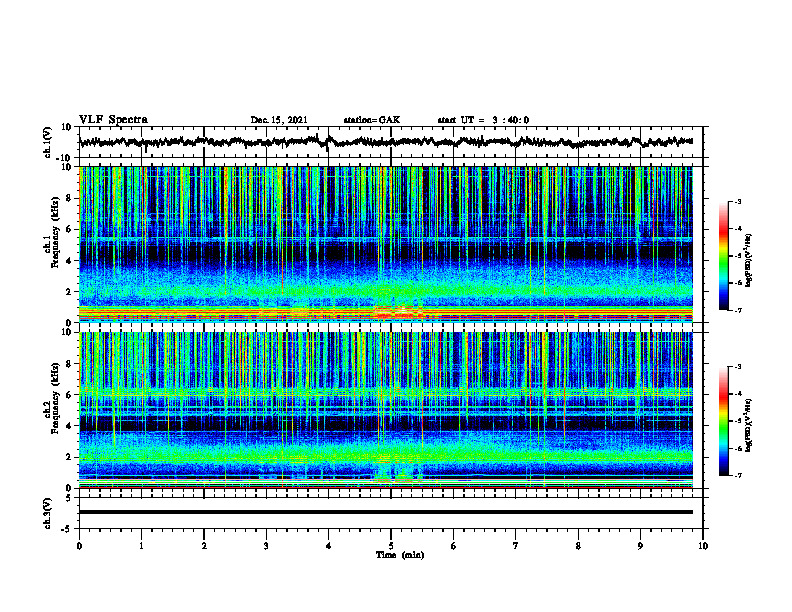The width and height of the screenshot is (792, 612).
Task: Click the "6" kHz tick of ch.1 spectrogram
Action: point(69,229)
